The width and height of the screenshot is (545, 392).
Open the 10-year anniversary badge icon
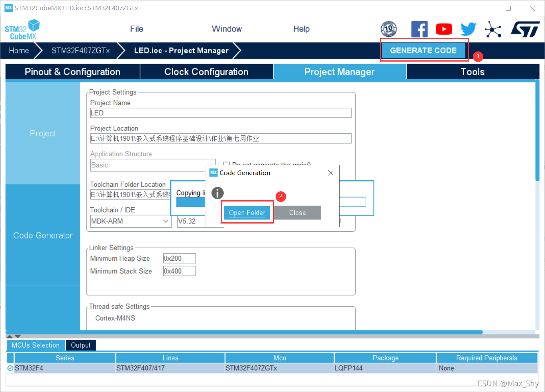(x=389, y=29)
